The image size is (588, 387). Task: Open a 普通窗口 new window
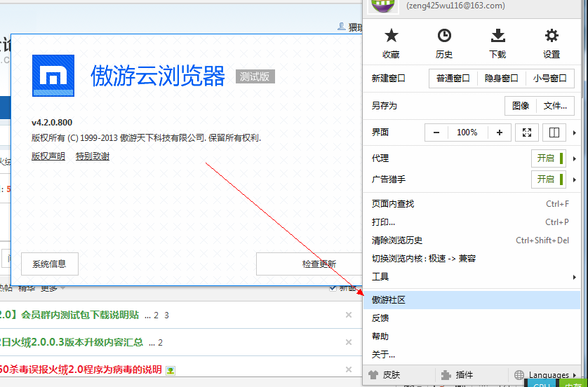pyautogui.click(x=453, y=79)
